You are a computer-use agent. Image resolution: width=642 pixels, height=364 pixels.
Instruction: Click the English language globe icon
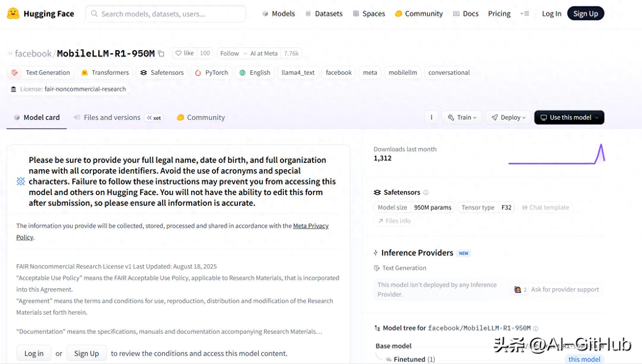pyautogui.click(x=243, y=72)
